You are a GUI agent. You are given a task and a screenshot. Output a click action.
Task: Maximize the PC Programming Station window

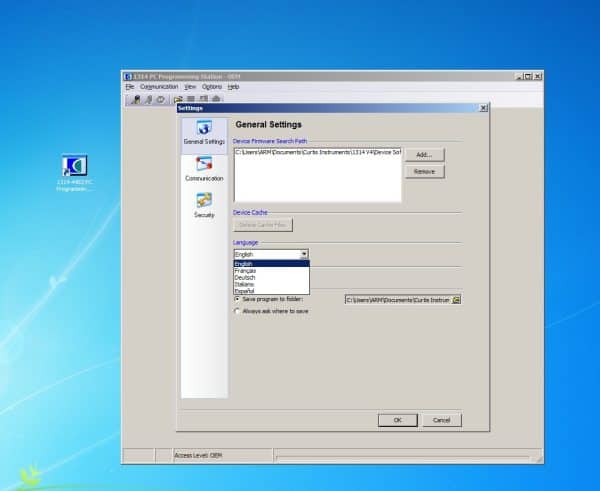pyautogui.click(x=528, y=77)
